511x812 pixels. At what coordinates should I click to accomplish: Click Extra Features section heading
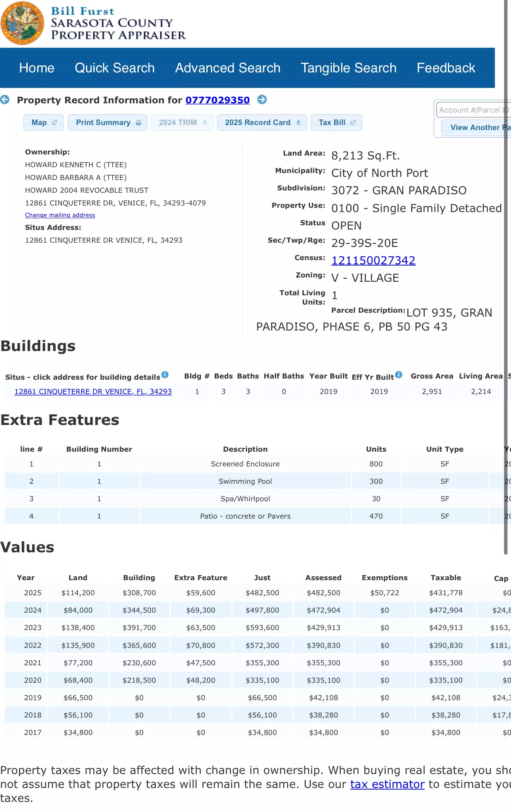click(x=60, y=420)
